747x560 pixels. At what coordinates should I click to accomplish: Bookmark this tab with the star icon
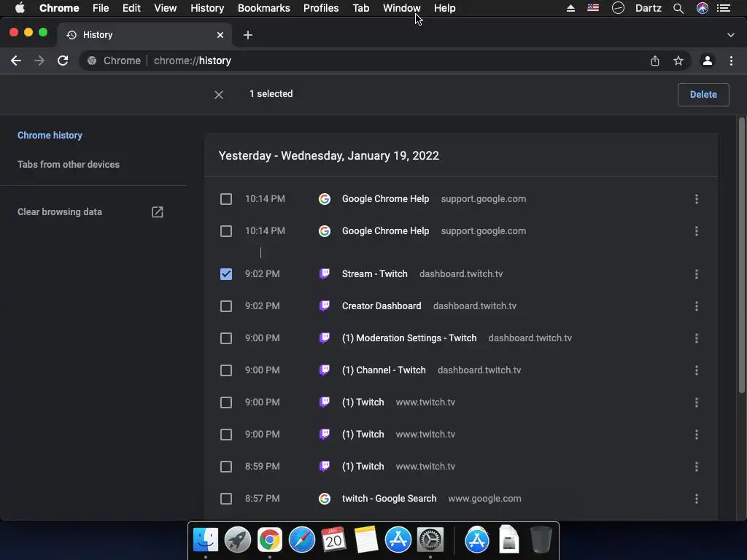pos(678,61)
